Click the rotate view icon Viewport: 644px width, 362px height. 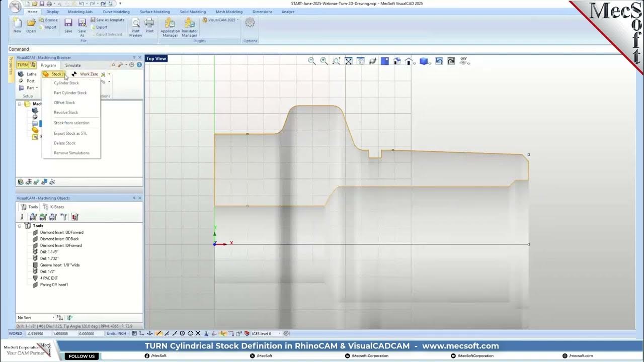(373, 61)
